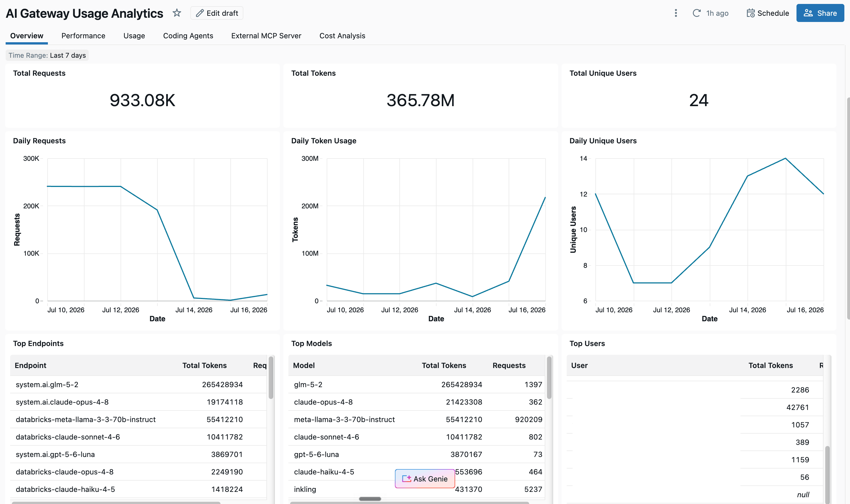Select the External MCP Server tab
850x504 pixels.
[x=266, y=36]
